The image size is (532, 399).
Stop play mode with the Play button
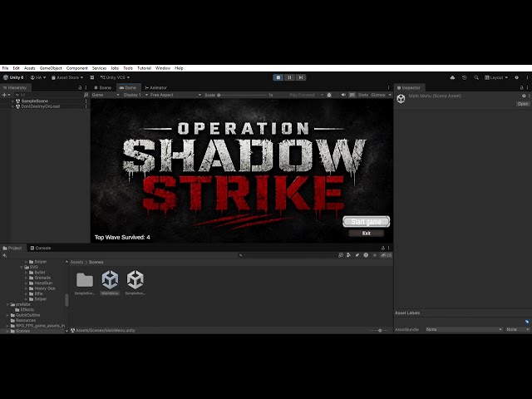(x=278, y=77)
